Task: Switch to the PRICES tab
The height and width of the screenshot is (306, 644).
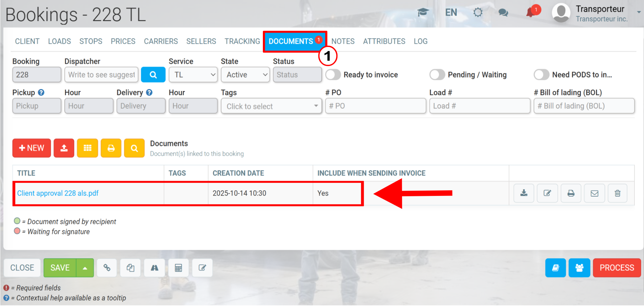Action: (x=123, y=41)
